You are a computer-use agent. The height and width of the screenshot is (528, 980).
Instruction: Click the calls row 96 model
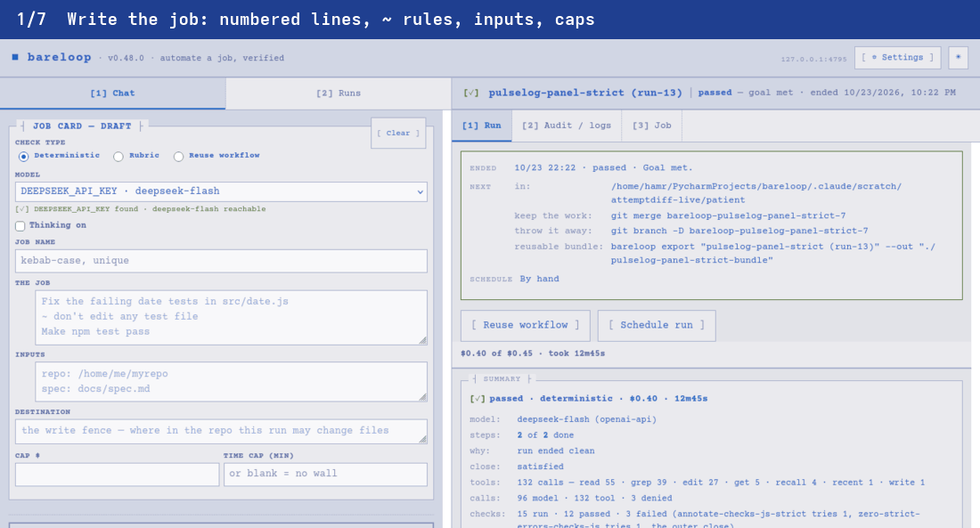click(594, 498)
